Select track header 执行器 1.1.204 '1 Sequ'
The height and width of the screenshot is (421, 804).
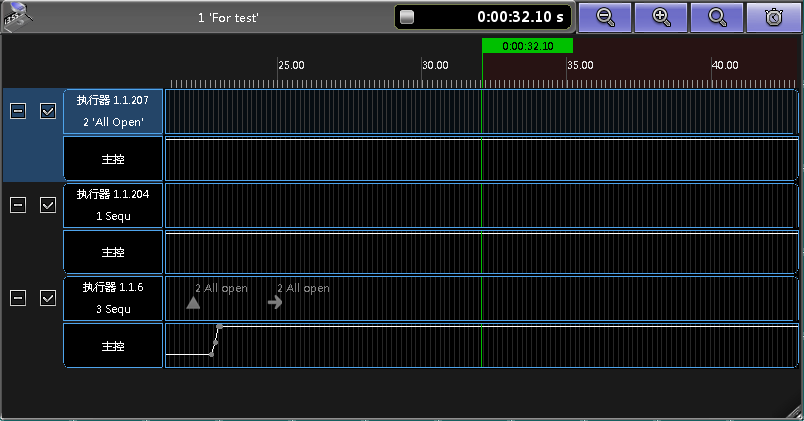click(x=113, y=205)
